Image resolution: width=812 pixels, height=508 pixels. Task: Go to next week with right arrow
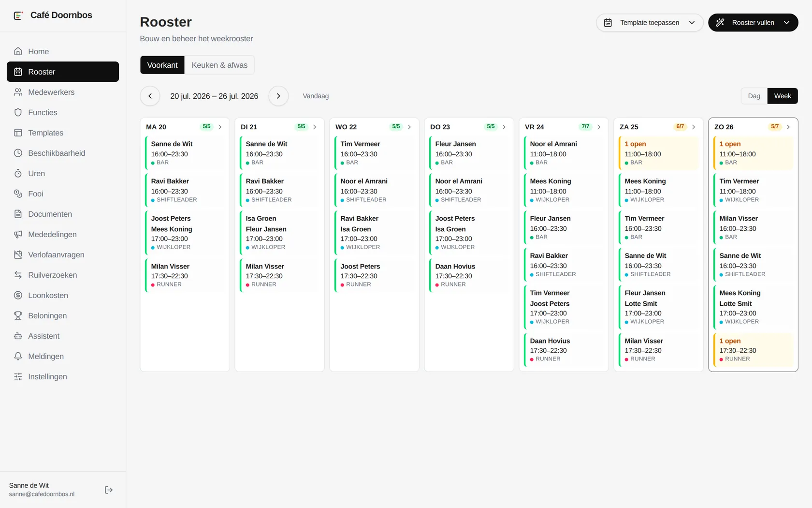coord(278,96)
